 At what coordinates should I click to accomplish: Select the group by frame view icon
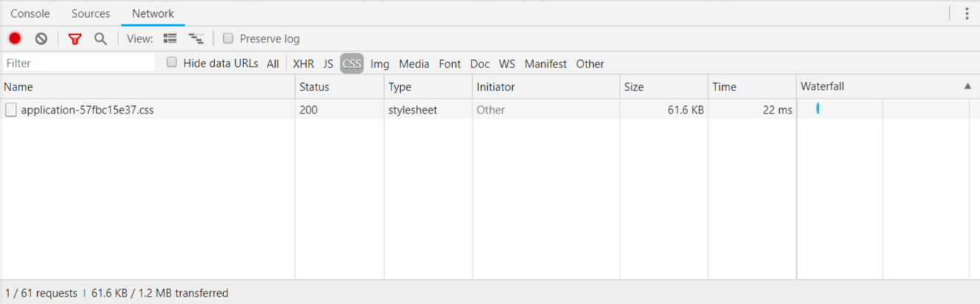click(x=196, y=39)
